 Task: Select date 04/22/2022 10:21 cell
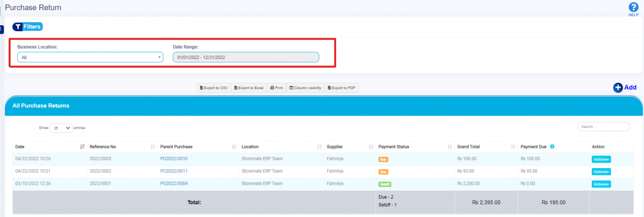[x=50, y=171]
